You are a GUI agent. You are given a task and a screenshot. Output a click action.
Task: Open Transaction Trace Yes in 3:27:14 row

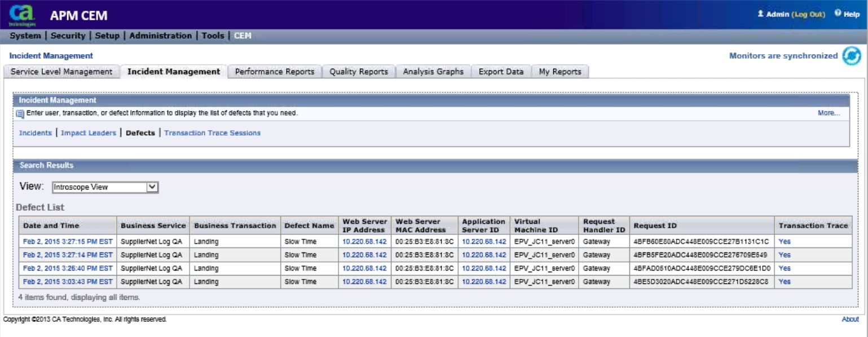point(785,255)
